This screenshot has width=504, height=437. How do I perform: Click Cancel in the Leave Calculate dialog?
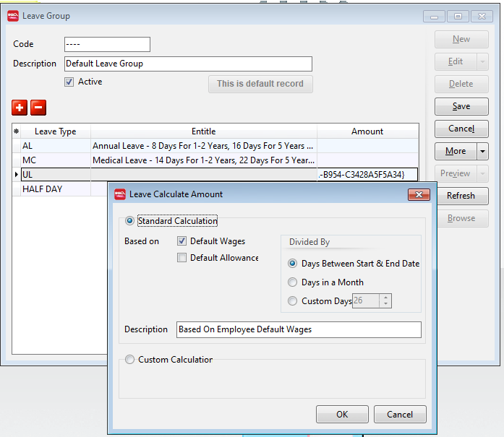pyautogui.click(x=399, y=415)
